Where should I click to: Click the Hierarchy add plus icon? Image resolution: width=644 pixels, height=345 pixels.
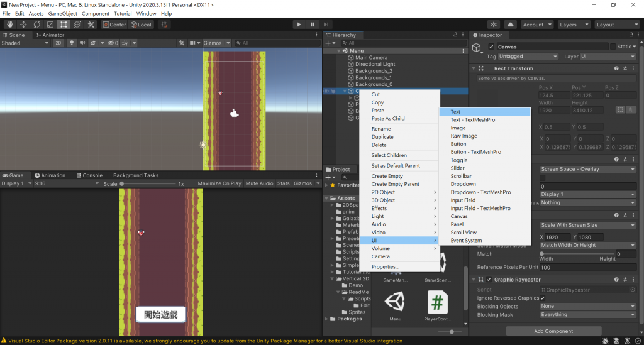tap(328, 43)
